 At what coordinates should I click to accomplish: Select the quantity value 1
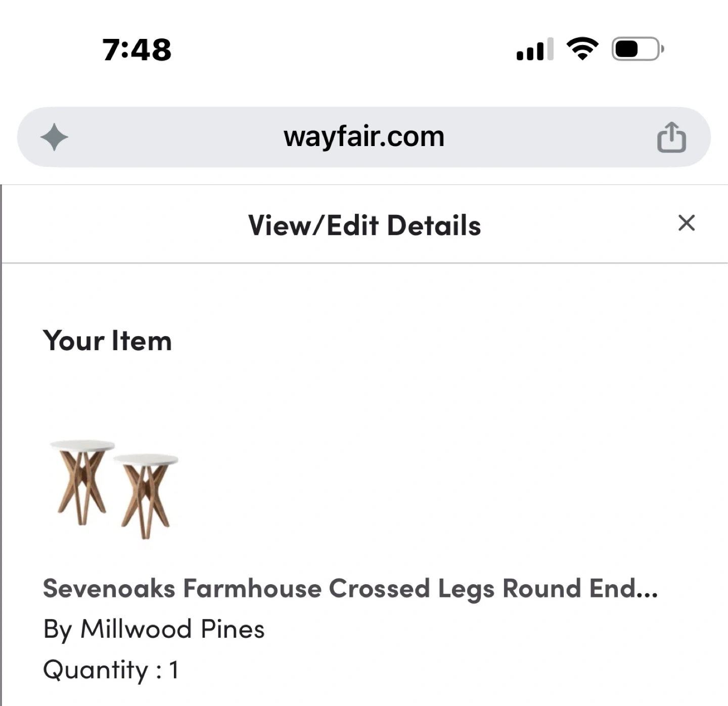point(173,670)
